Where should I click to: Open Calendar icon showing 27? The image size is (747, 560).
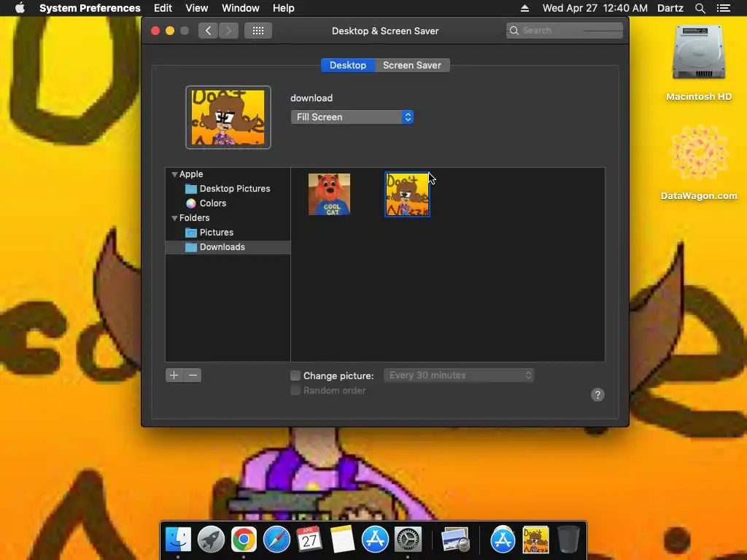click(309, 540)
